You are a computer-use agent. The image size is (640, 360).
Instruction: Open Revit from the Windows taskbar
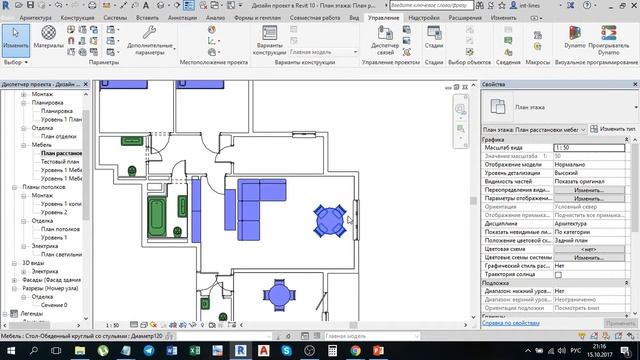click(240, 351)
